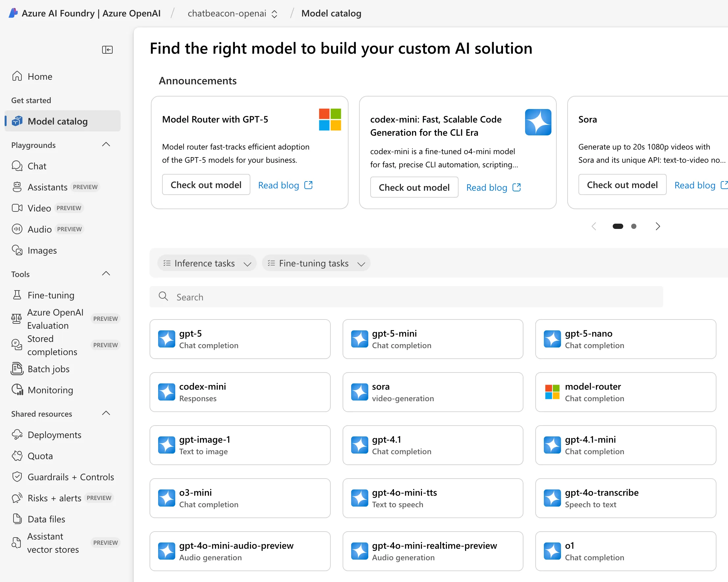This screenshot has width=728, height=582.
Task: Collapse the Shared resources section
Action: pos(106,414)
